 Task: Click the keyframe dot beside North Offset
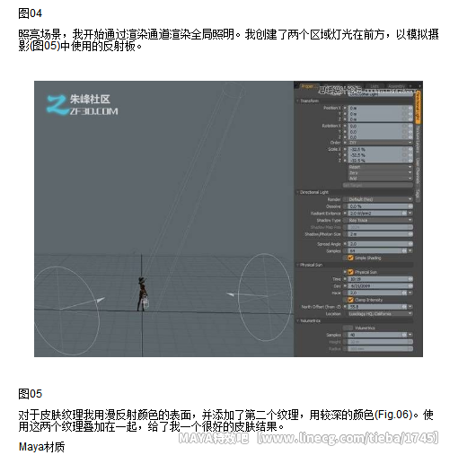(x=345, y=307)
